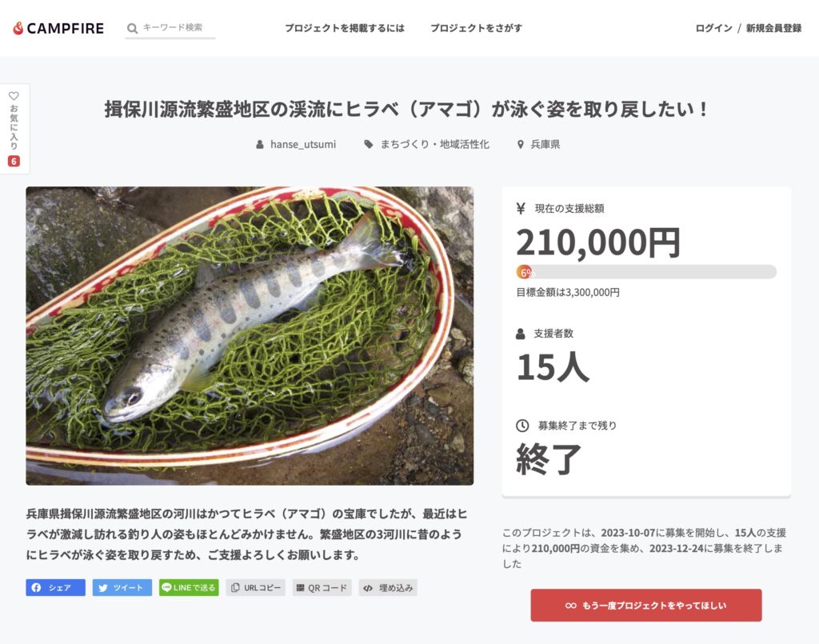Open プロジェクトを掲載するには menu item
Image resolution: width=819 pixels, height=644 pixels.
(344, 28)
